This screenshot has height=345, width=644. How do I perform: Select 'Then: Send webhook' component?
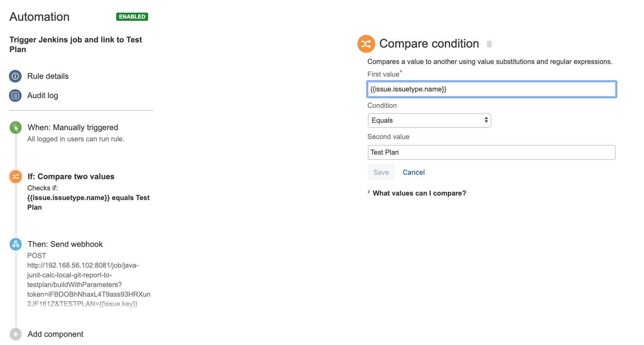point(65,244)
